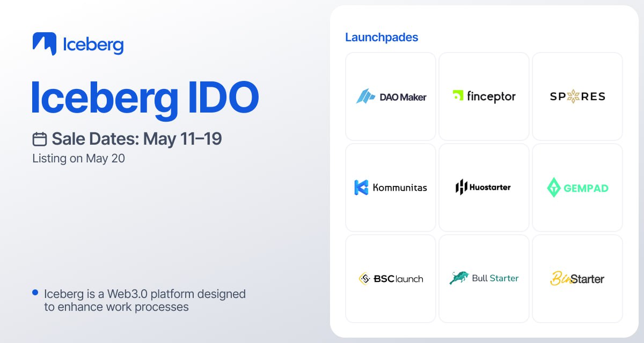The height and width of the screenshot is (343, 644).
Task: Open the DAO Maker launchpad card
Action: coord(391,96)
